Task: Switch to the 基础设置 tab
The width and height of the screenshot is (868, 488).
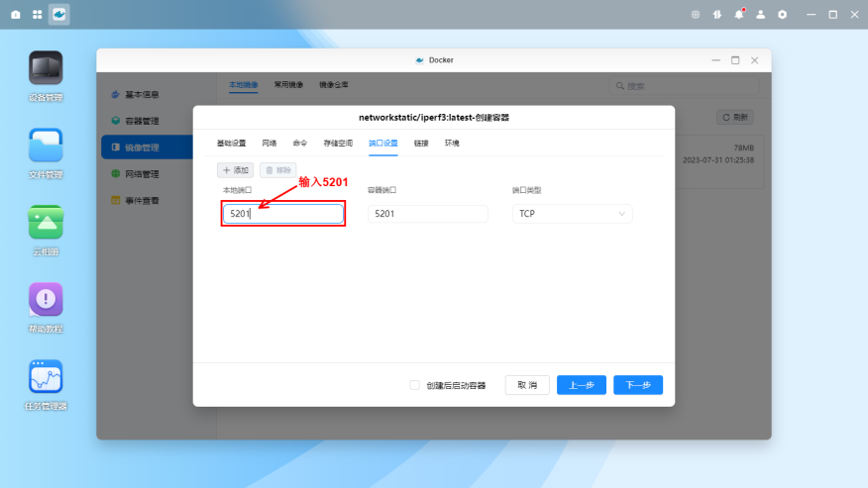Action: click(x=231, y=144)
